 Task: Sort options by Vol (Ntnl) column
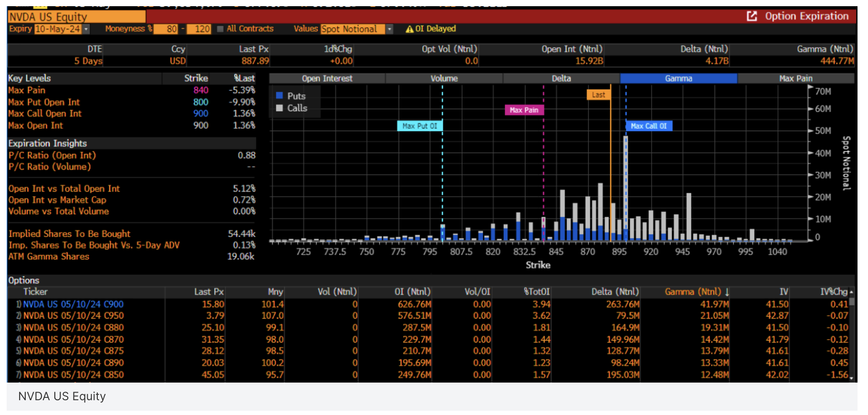337,292
